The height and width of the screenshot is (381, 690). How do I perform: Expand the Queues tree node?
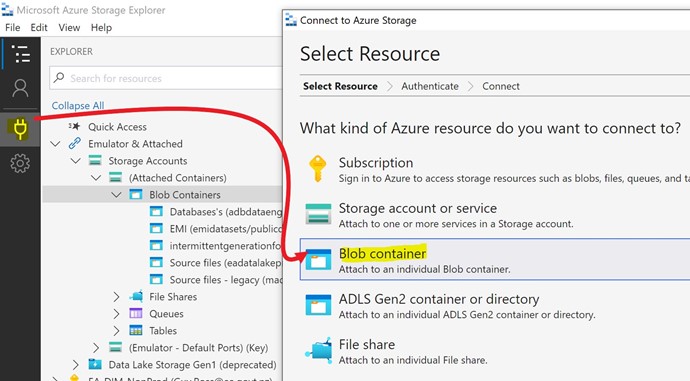click(x=116, y=314)
